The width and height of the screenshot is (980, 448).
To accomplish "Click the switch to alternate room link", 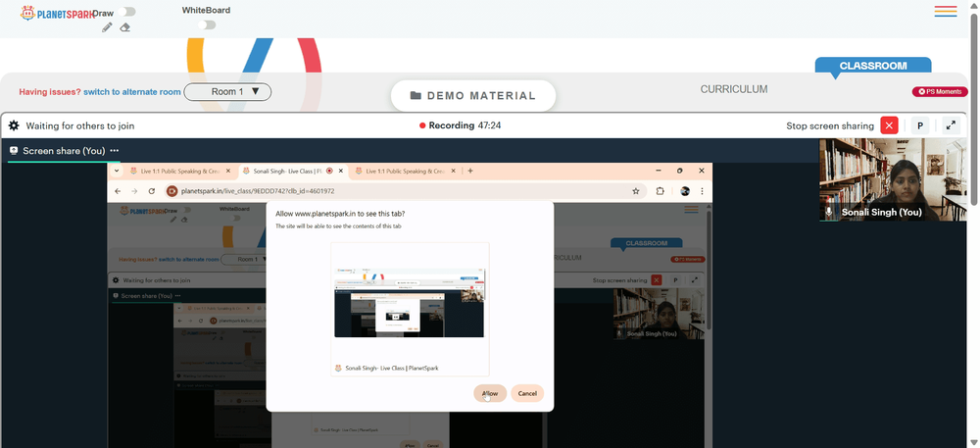I will [132, 92].
